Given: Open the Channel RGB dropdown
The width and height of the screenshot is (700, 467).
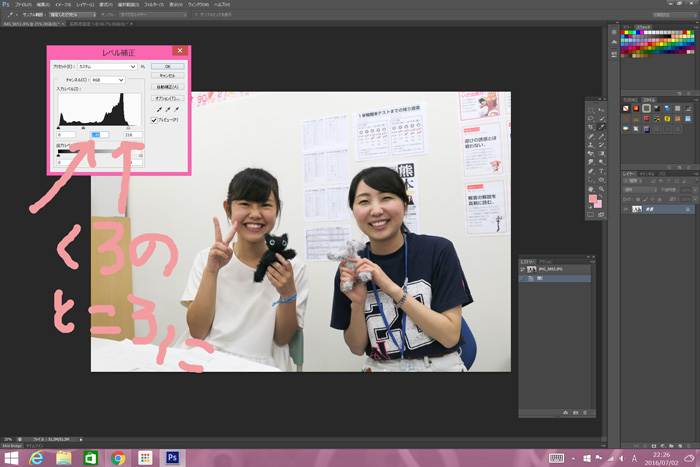Looking at the screenshot, I should [106, 79].
